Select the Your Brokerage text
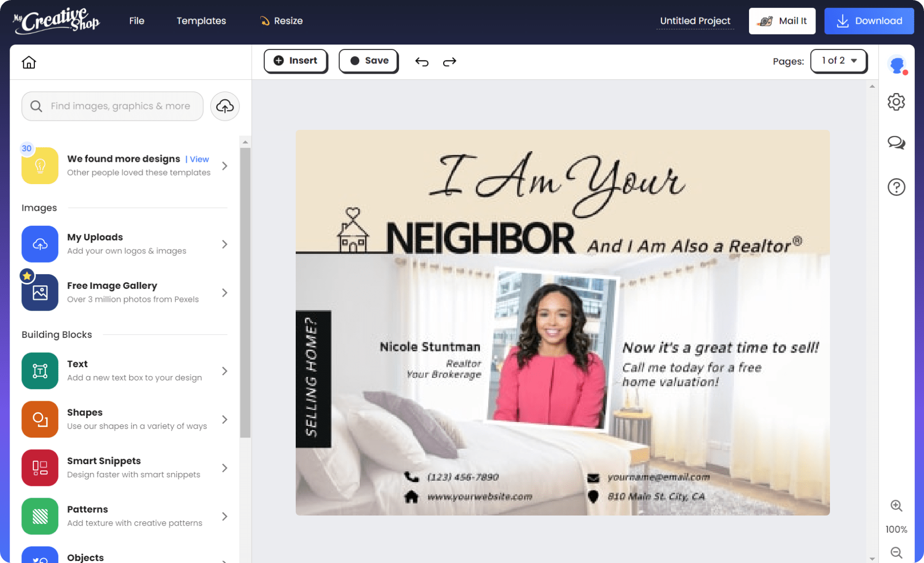Viewport: 924px width, 563px height. coord(444,375)
